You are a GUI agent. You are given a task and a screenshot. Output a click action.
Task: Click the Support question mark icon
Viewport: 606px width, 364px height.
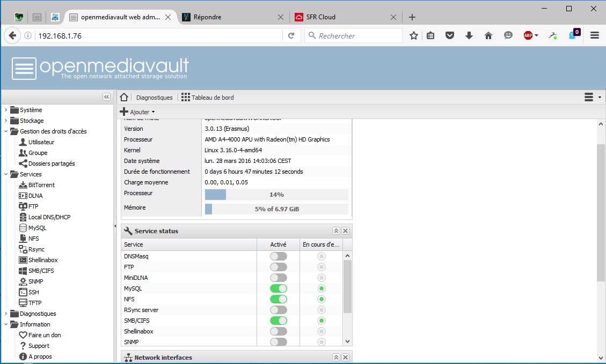tap(23, 346)
